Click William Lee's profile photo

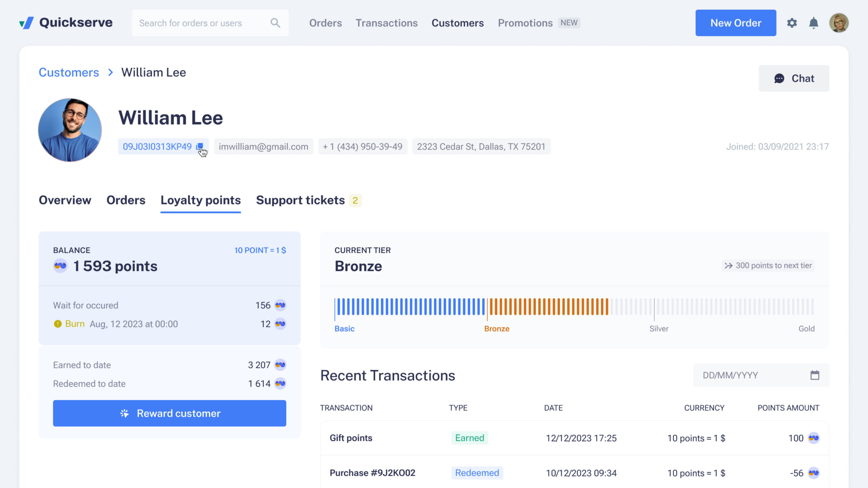(70, 130)
